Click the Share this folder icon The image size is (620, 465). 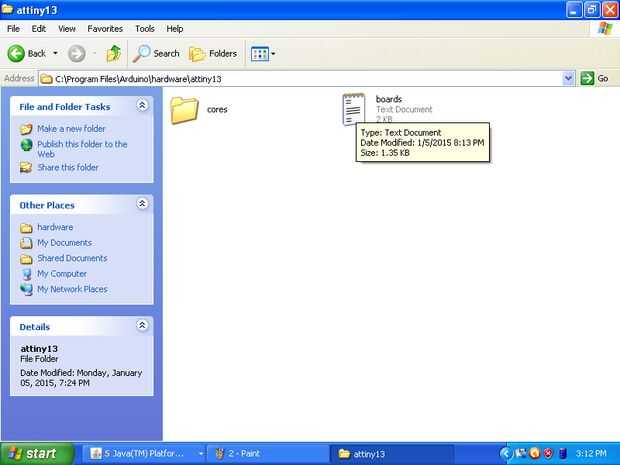coord(26,168)
